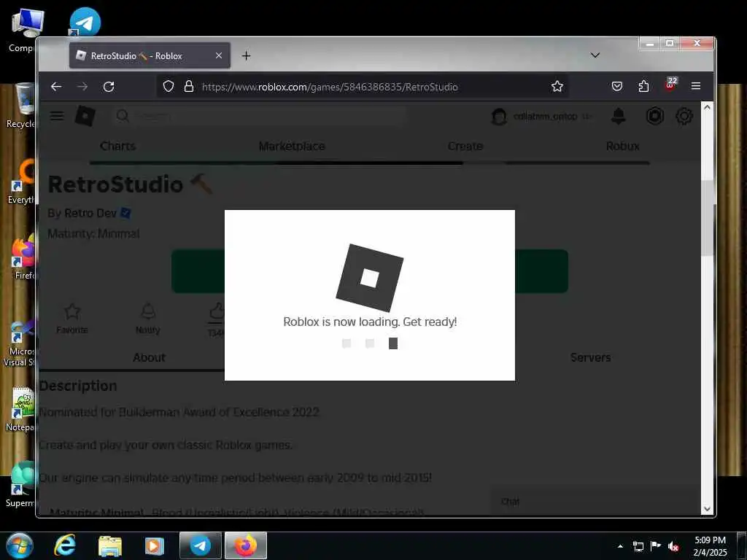Show hidden system tray icons
The image size is (747, 560).
pyautogui.click(x=620, y=546)
